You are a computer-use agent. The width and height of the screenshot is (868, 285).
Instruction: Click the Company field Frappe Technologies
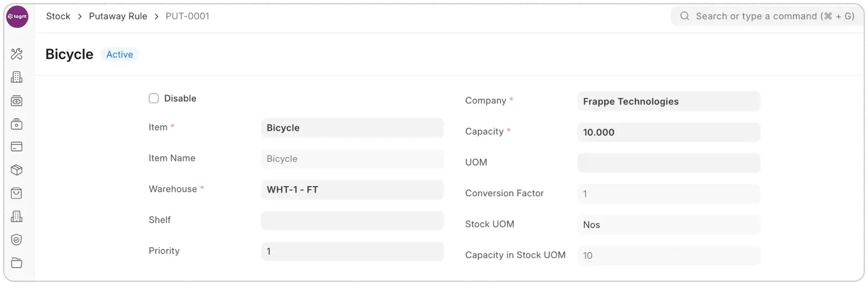(668, 102)
